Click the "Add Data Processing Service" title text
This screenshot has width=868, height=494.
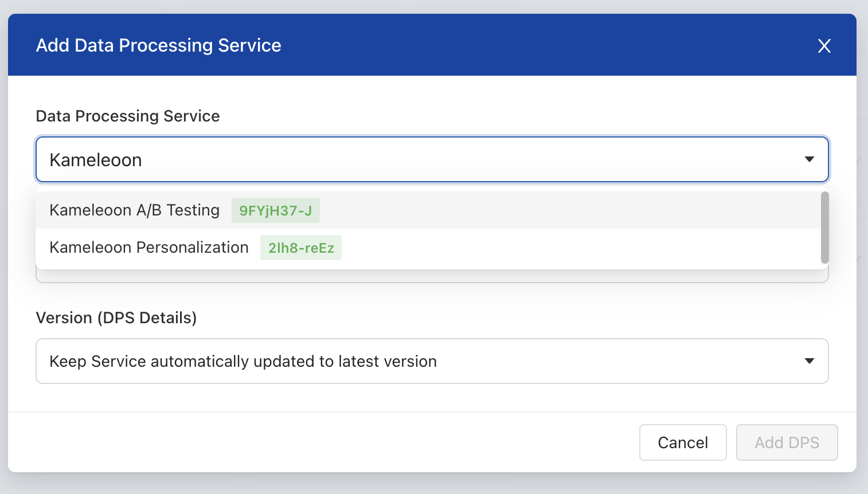click(x=159, y=46)
